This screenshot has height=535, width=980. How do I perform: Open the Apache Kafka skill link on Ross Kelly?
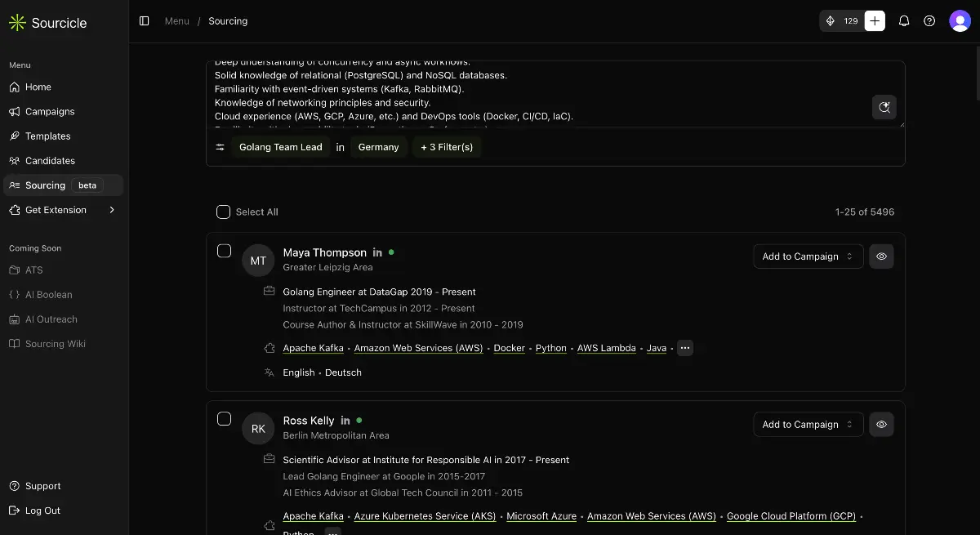tap(313, 516)
